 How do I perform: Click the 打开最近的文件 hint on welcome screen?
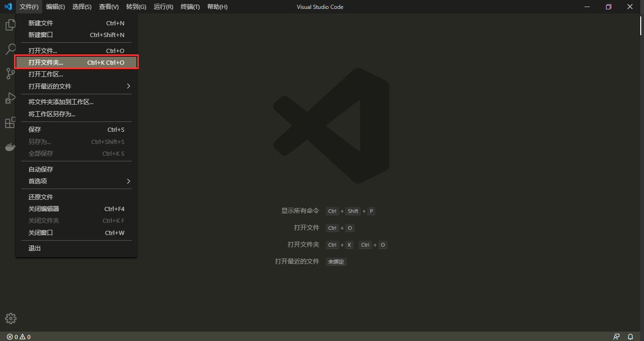(x=297, y=262)
